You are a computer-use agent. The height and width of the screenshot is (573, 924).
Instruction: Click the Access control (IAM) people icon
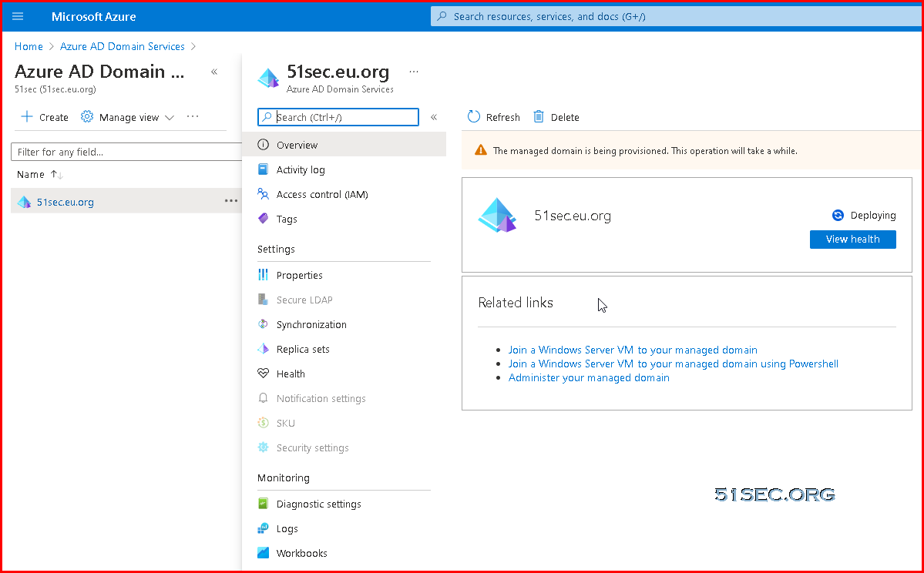click(x=264, y=194)
